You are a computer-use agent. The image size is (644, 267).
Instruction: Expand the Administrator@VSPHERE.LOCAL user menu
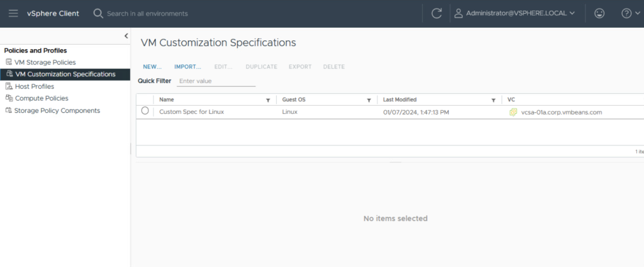click(514, 13)
